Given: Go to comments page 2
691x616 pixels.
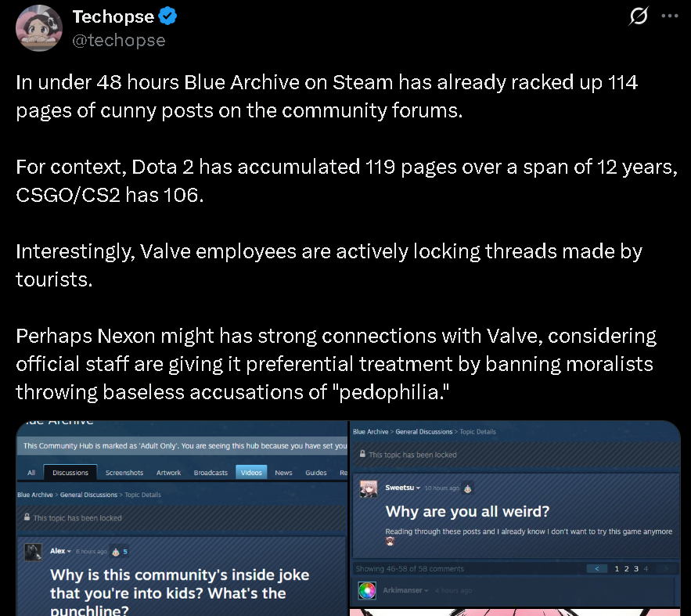Looking at the screenshot, I should pos(626,569).
